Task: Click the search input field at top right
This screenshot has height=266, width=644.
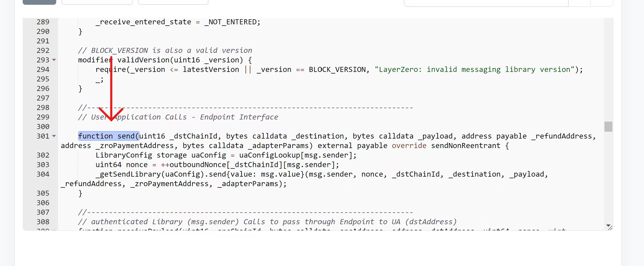Action: (486, 3)
